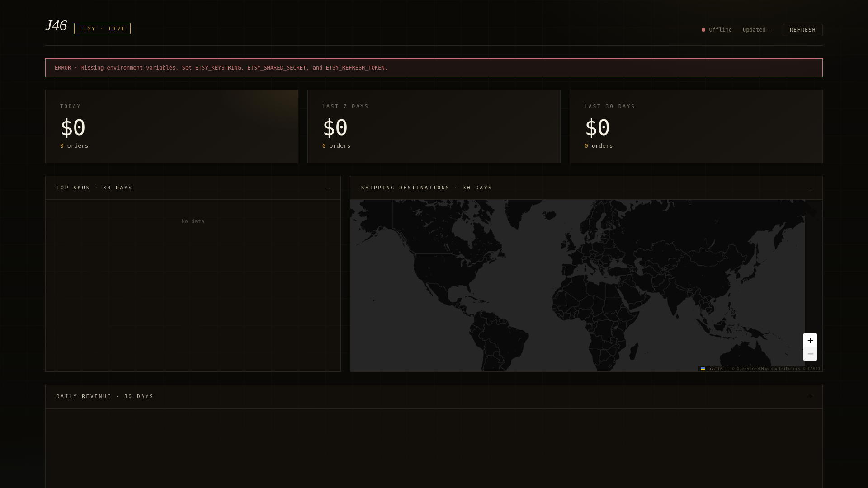The height and width of the screenshot is (488, 868).
Task: Click the Leaflet flag icon
Action: pyautogui.click(x=703, y=369)
